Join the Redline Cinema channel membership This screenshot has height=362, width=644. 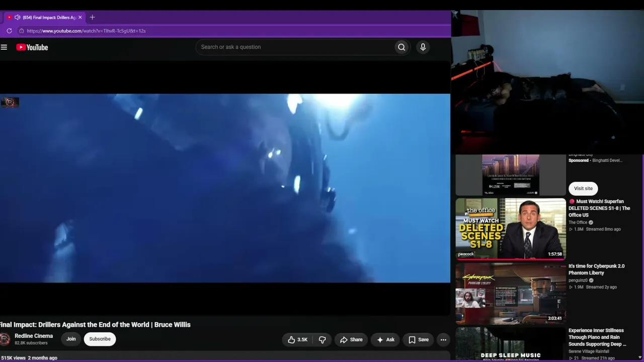[71, 339]
